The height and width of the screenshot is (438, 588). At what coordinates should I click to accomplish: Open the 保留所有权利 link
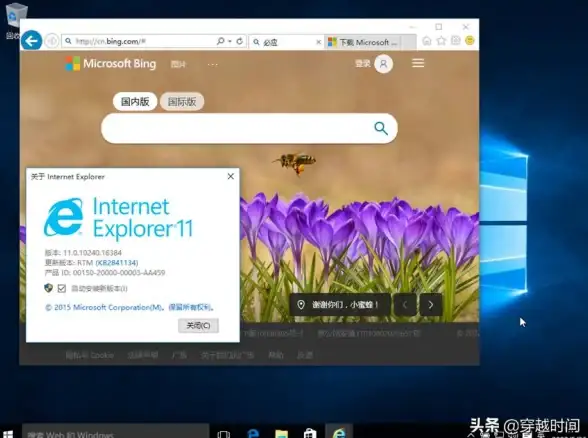(x=189, y=308)
